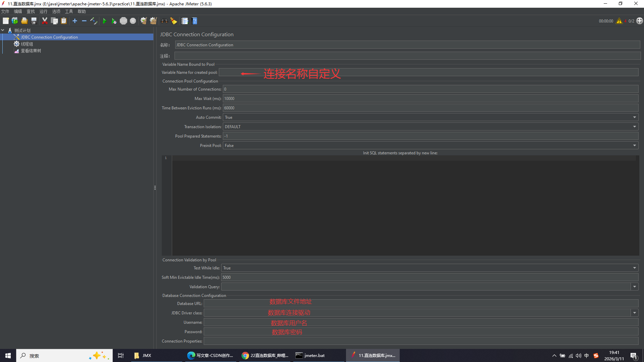Open the Templates icon

(x=15, y=21)
